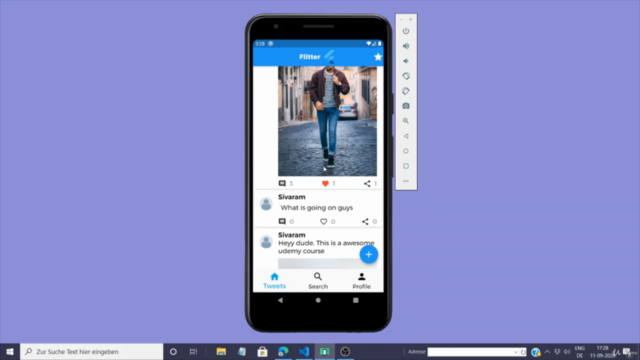This screenshot has height=360, width=640.
Task: Rotate the emulator left
Action: coord(406,76)
